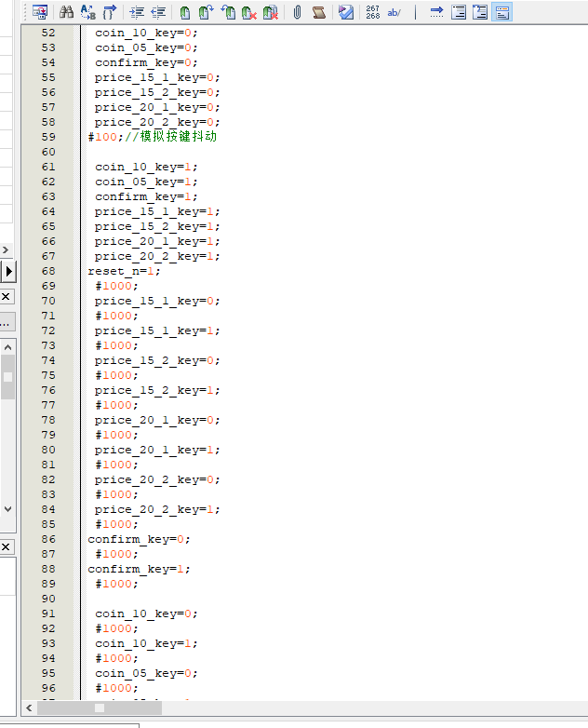Click the find matching delimiter icon
The image size is (588, 728).
[x=109, y=12]
